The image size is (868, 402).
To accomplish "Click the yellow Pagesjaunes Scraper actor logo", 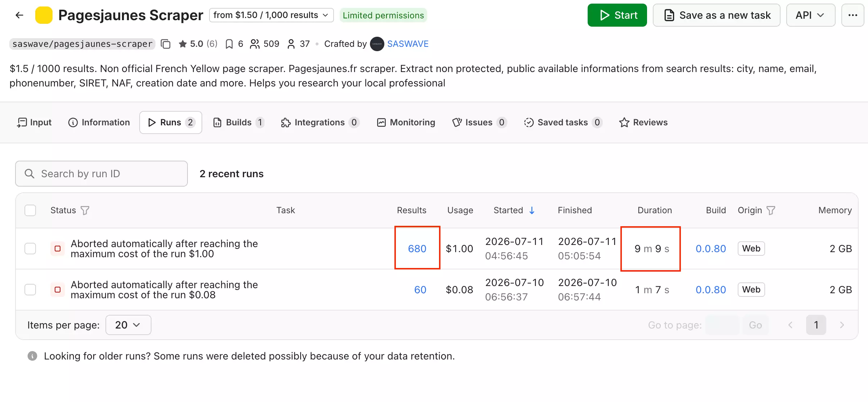I will coord(44,15).
